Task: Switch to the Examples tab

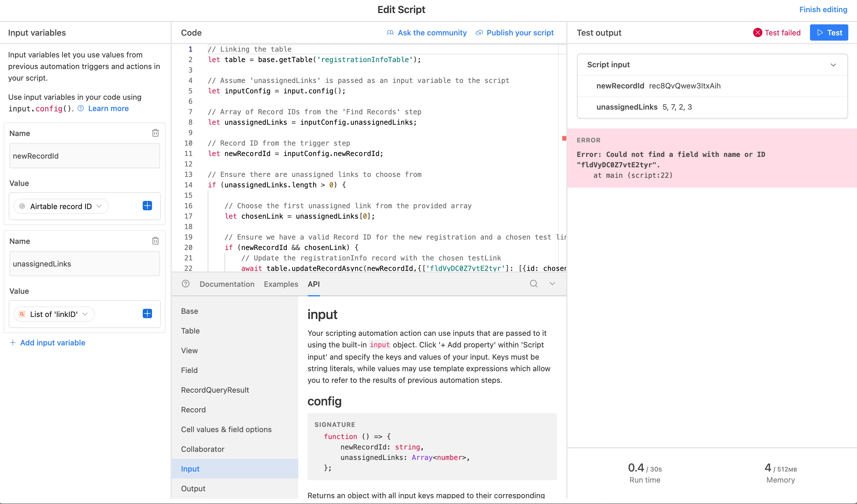Action: [281, 284]
